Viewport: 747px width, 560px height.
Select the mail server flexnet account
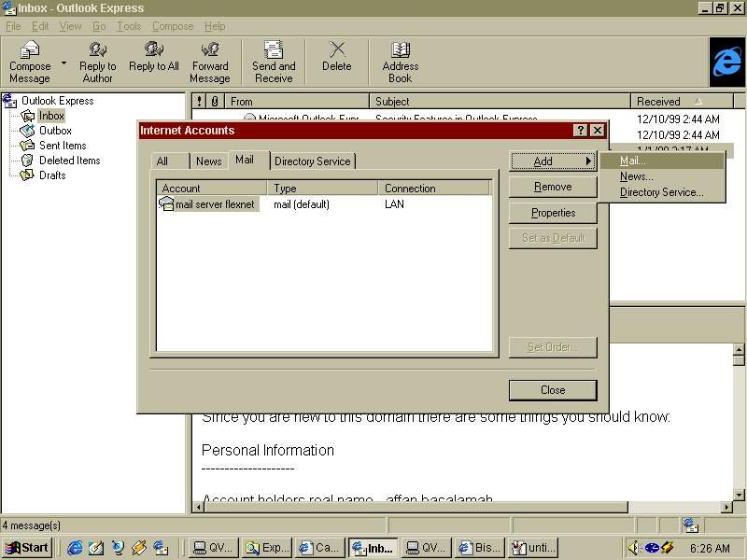[x=214, y=204]
